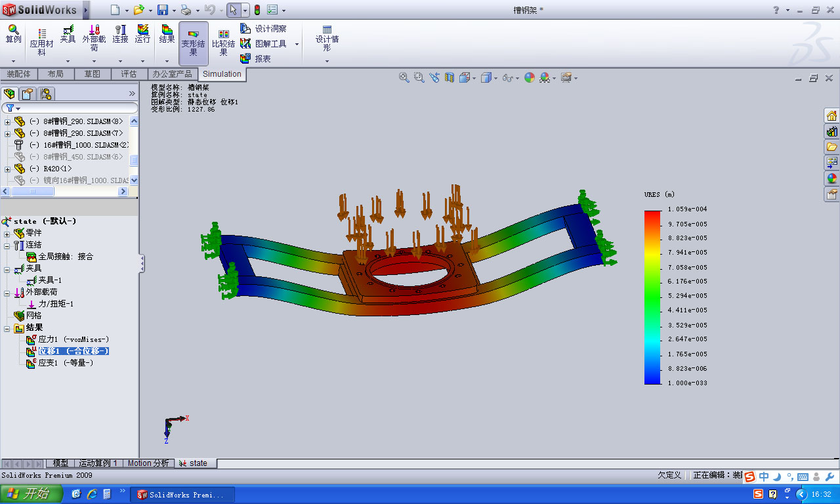
Task: Switch to the 模型 bottom tab
Action: [60, 463]
